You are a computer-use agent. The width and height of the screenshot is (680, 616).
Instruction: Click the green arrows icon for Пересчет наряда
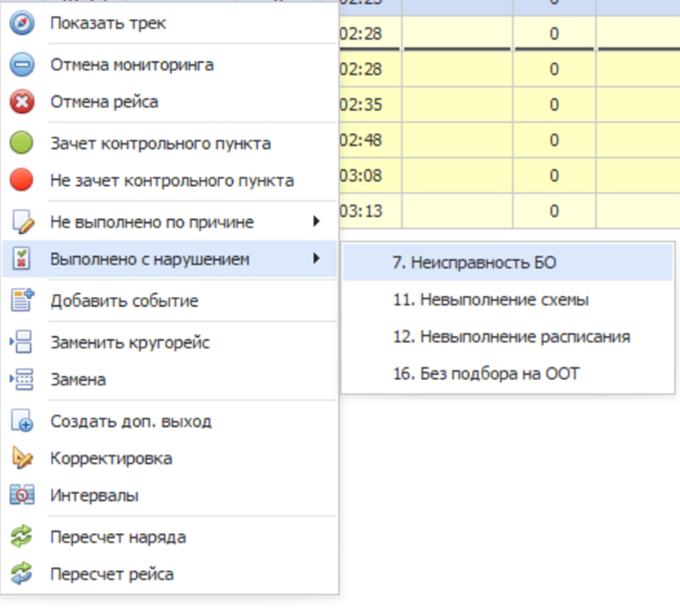(x=22, y=538)
